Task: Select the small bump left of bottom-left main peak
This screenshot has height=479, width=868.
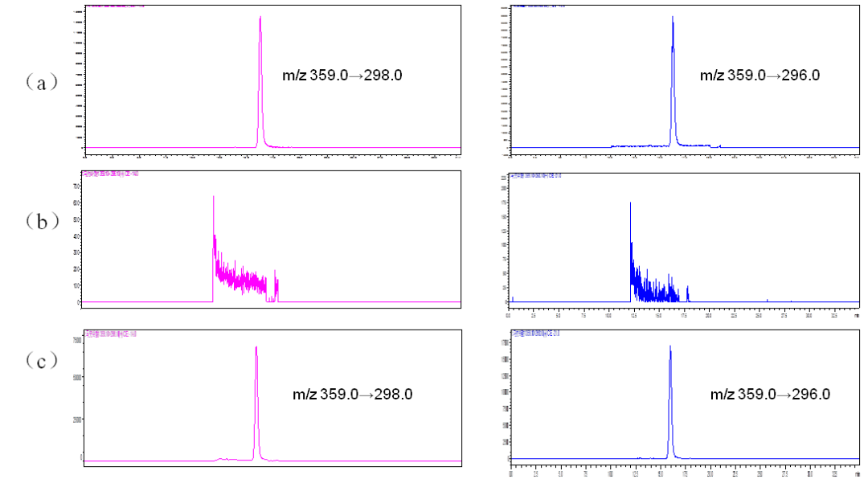Action: 221,458
